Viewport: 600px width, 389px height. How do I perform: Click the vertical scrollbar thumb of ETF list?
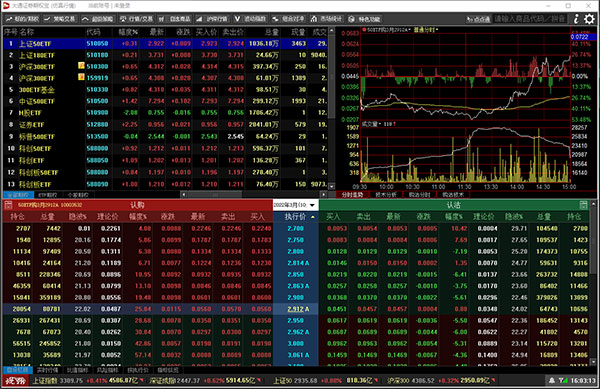coord(332,76)
